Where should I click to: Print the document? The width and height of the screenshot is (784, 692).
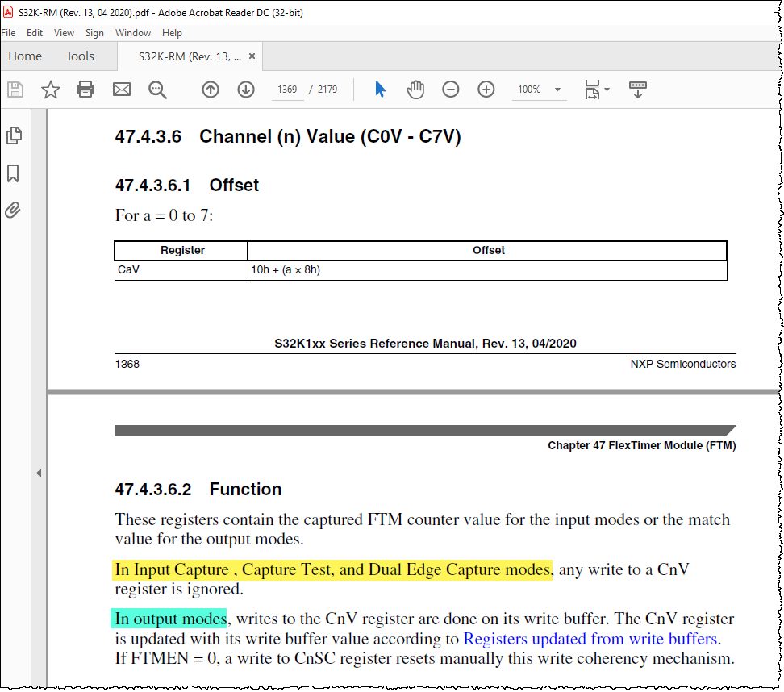point(86,90)
